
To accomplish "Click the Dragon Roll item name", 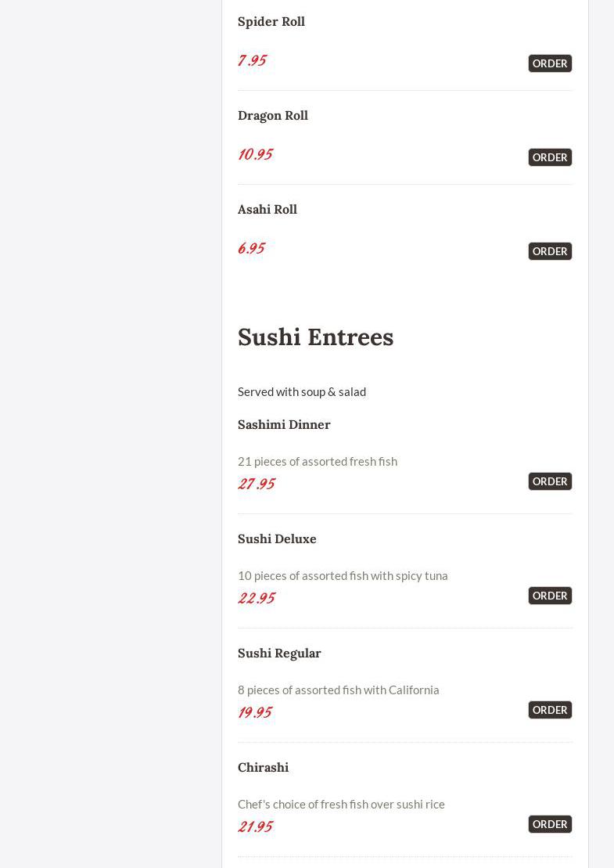I will point(273,115).
